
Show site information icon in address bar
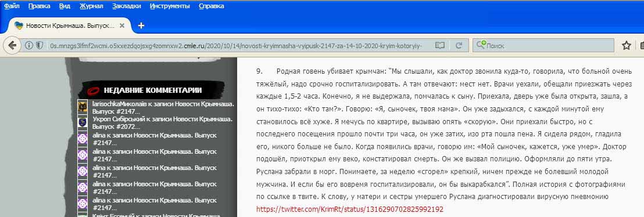28,45
